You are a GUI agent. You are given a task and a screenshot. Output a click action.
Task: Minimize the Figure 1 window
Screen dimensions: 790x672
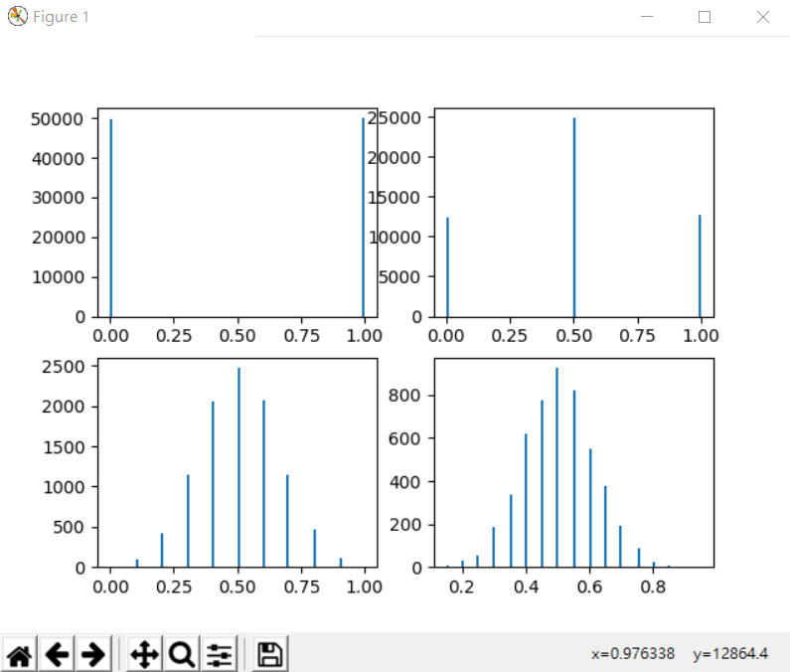[647, 17]
